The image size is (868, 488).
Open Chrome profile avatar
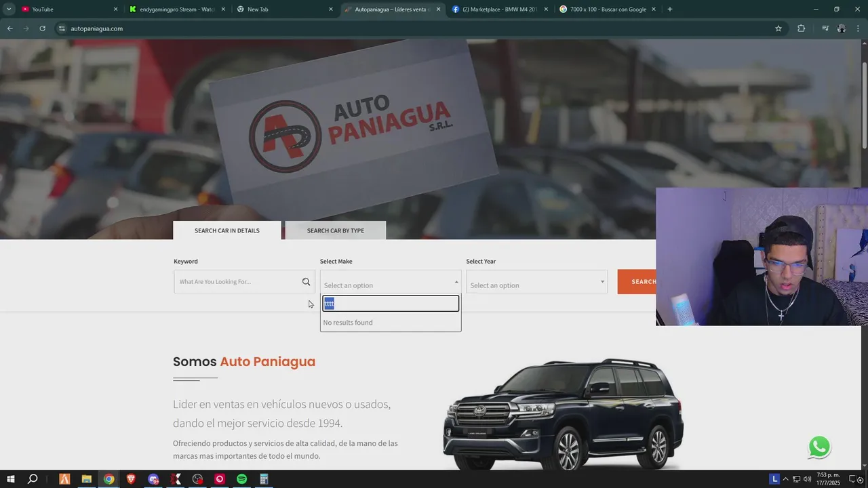(842, 28)
